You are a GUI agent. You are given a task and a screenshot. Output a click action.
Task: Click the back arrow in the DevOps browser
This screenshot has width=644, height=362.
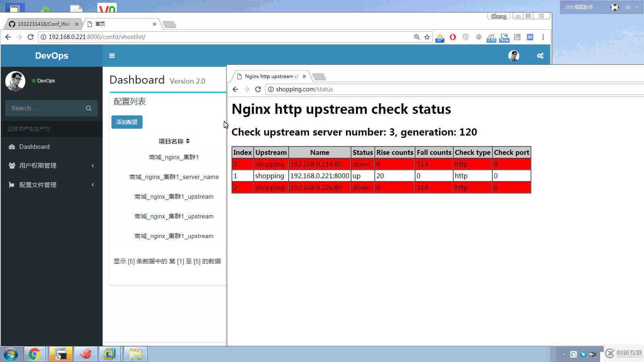[x=8, y=37]
